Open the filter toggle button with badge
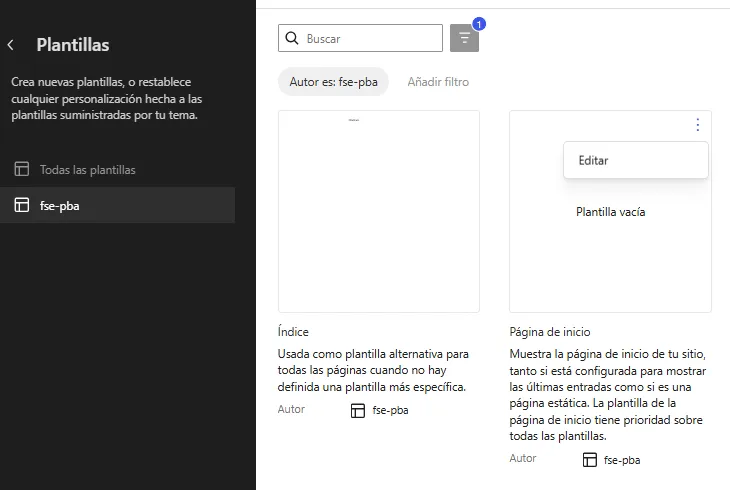This screenshot has height=490, width=730. [464, 38]
